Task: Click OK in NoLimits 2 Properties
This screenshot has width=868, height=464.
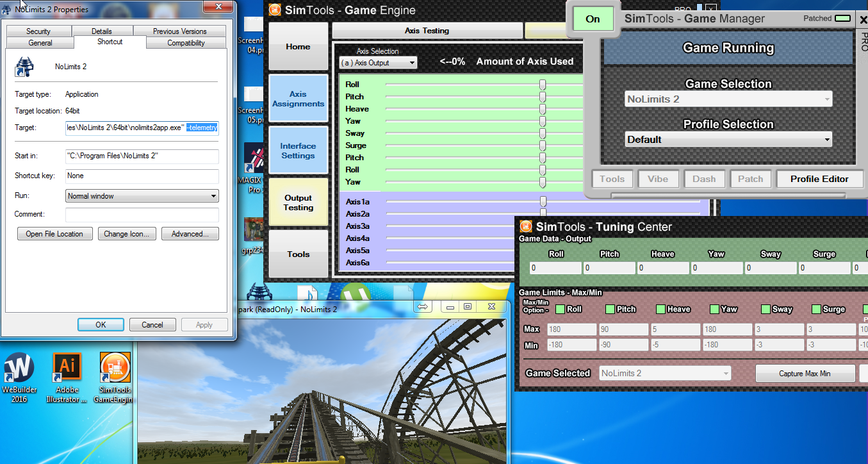Action: pos(101,324)
